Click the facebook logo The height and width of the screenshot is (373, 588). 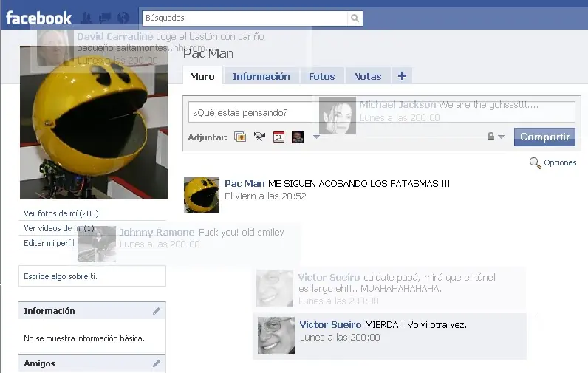pos(38,18)
